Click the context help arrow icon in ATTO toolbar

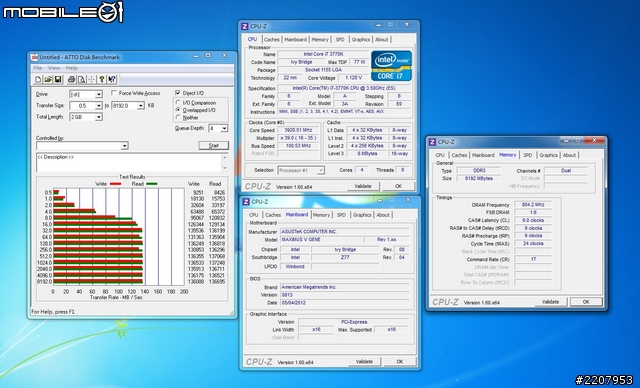coord(112,80)
